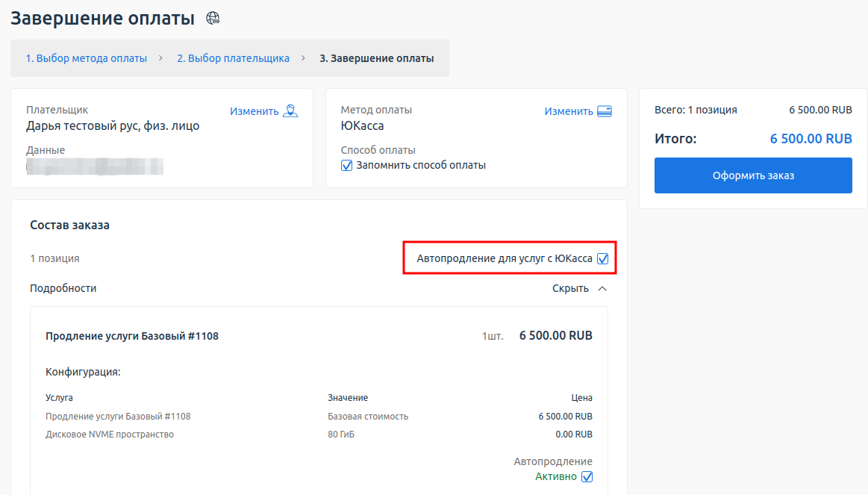Screen dimensions: 868x495
Task: Click the chevron next to Скрыть
Action: pyautogui.click(x=602, y=288)
